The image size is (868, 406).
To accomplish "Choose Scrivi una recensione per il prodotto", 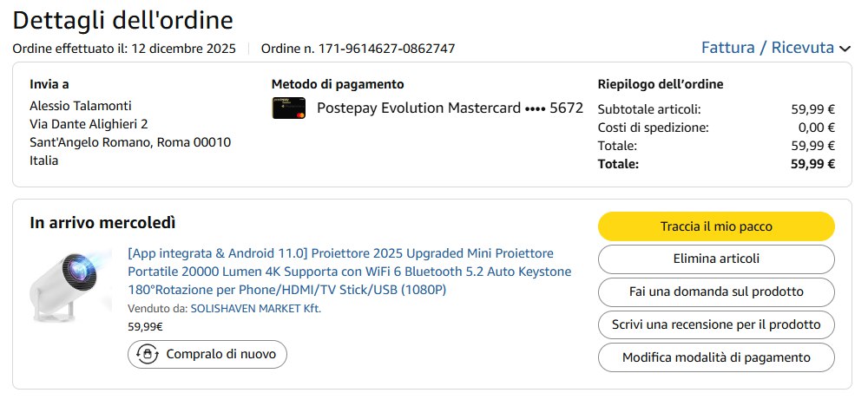I will point(716,324).
